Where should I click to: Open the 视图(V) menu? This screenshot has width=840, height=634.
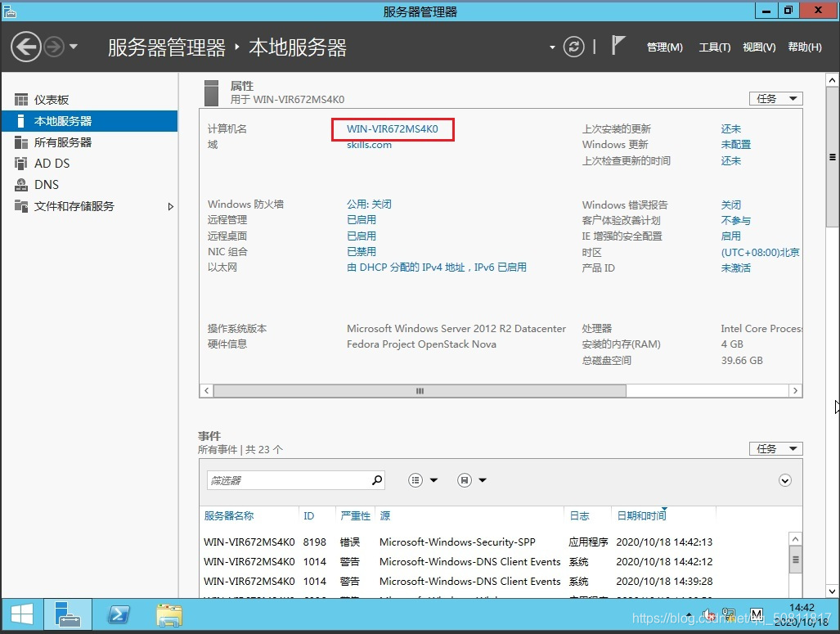click(759, 47)
